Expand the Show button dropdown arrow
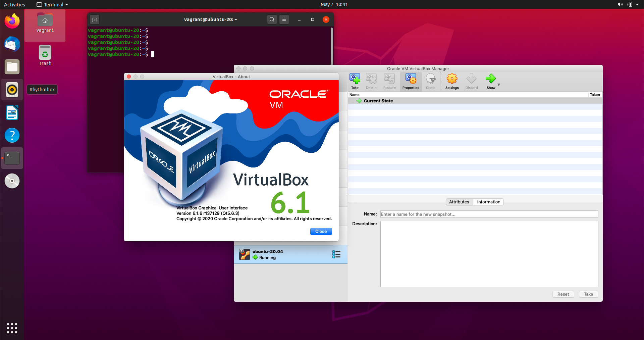The height and width of the screenshot is (340, 644). pos(499,85)
